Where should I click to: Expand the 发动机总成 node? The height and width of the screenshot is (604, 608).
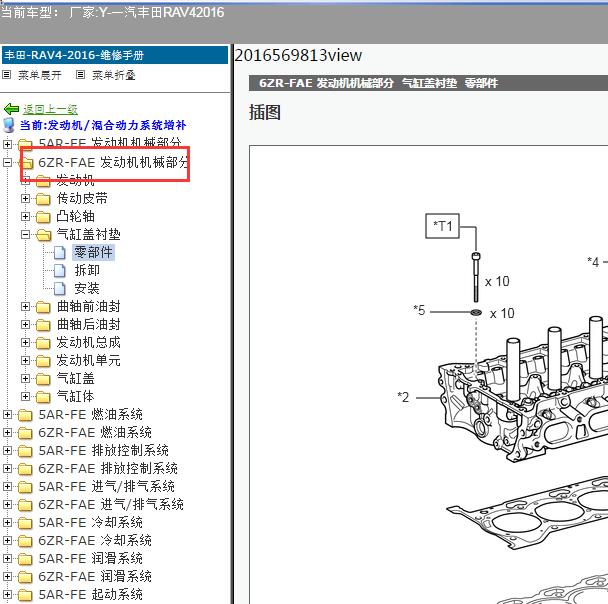pos(25,343)
